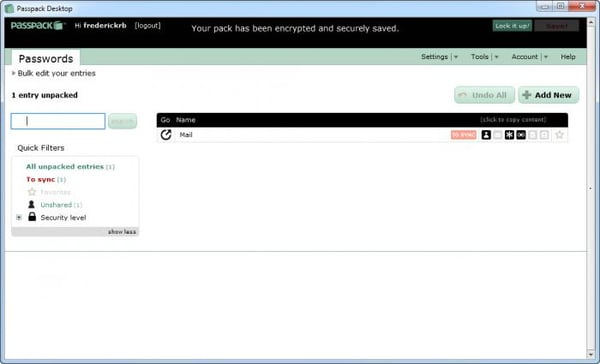The width and height of the screenshot is (600, 364).
Task: Copy the Mail password asterisk icon
Action: point(509,135)
